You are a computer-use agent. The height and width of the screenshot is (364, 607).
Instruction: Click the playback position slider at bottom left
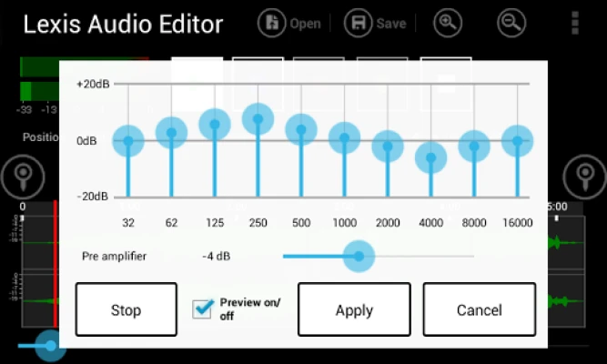(50, 345)
